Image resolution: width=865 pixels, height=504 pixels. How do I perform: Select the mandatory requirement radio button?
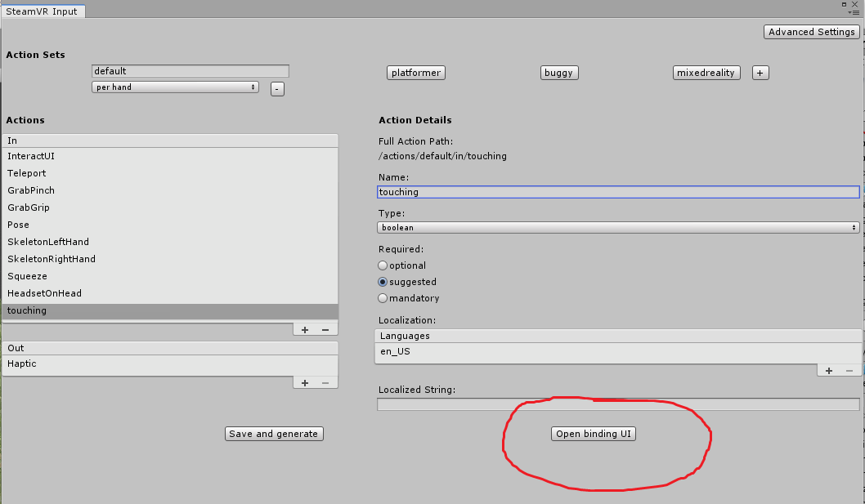click(382, 297)
